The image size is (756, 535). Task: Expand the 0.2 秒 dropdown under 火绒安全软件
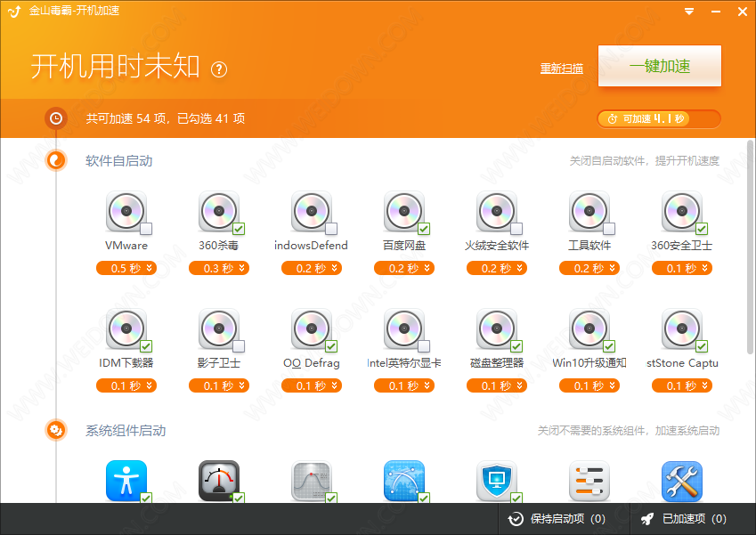coord(497,268)
